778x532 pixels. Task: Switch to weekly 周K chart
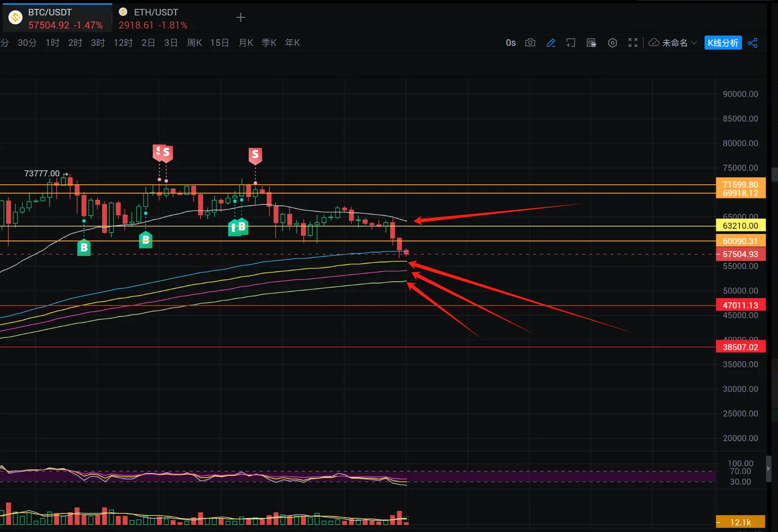point(194,43)
